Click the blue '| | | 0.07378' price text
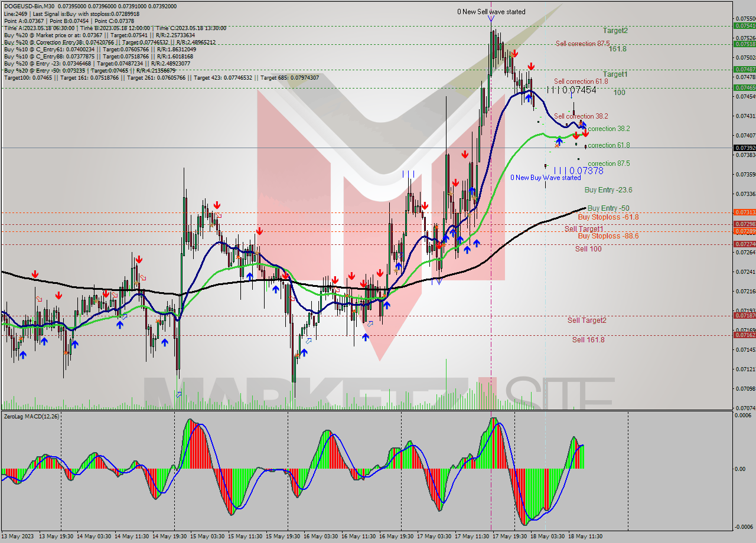This screenshot has height=543, width=756. 578,171
